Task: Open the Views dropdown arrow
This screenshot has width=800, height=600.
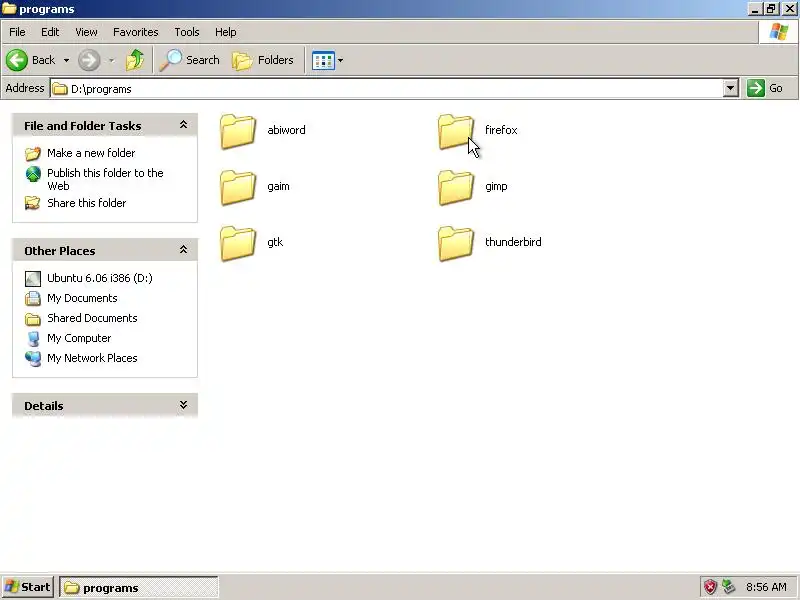Action: coord(340,60)
